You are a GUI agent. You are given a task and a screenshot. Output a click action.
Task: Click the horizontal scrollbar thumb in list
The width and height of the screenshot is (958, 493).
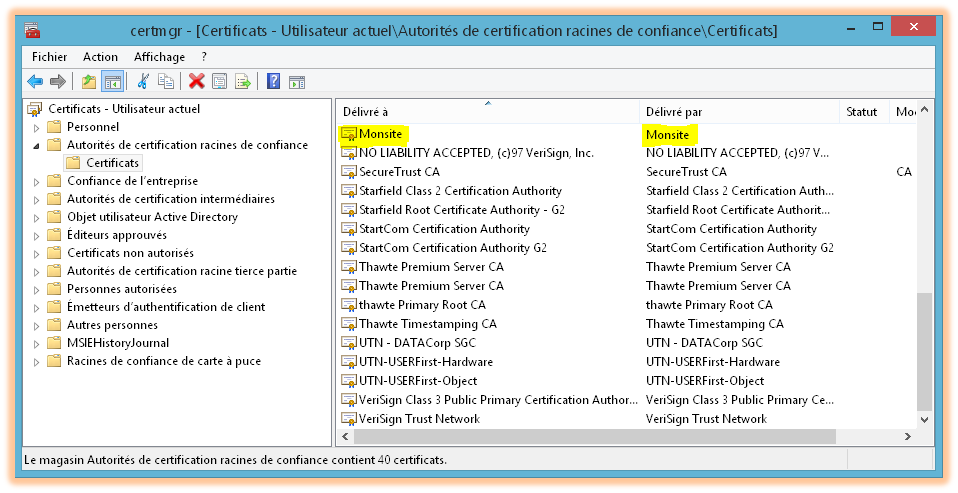tap(594, 436)
